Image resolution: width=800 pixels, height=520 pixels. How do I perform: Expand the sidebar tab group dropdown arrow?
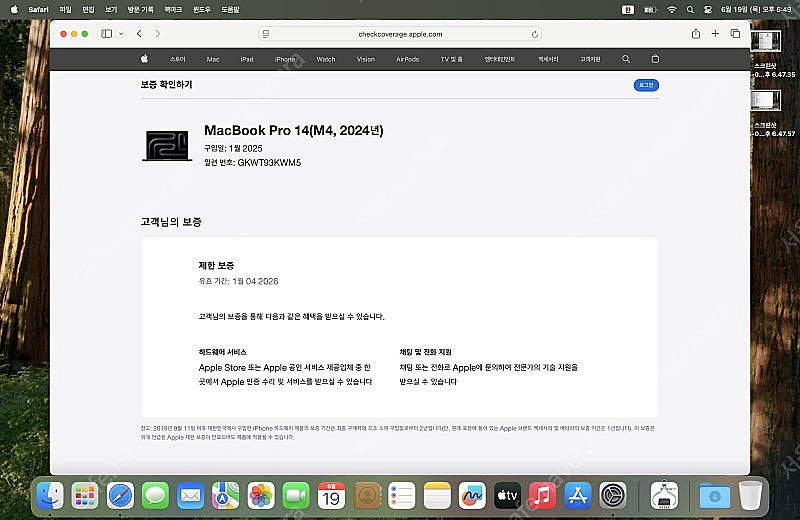pos(121,34)
